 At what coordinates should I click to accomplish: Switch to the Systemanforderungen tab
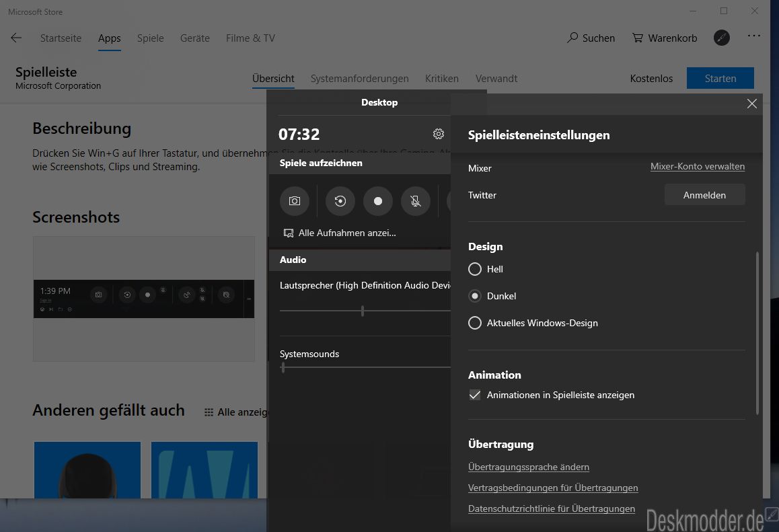[359, 79]
